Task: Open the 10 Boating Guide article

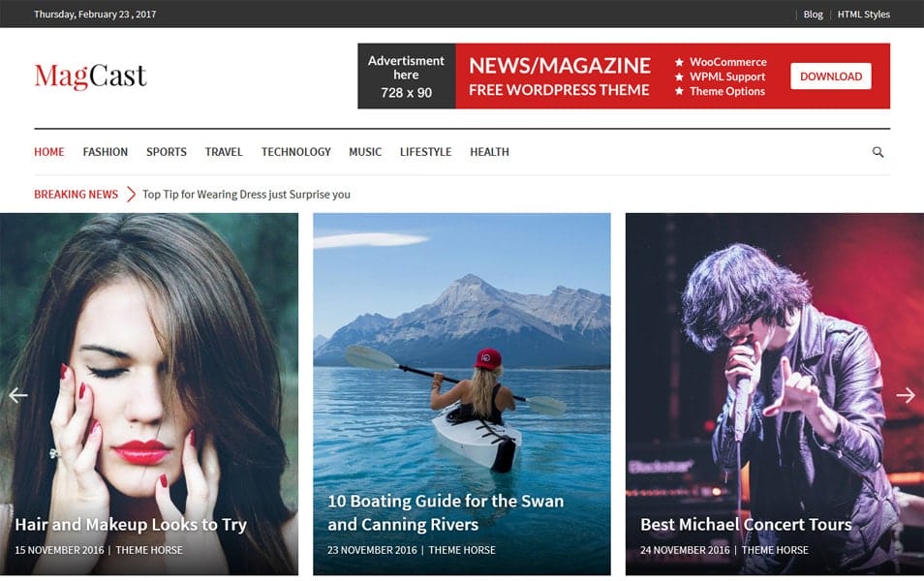Action: [447, 511]
